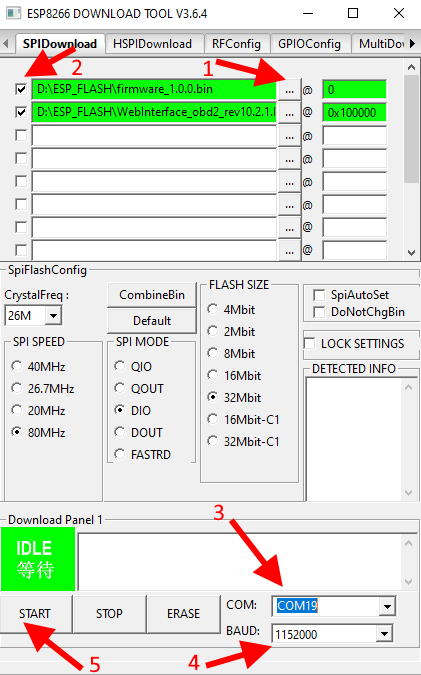The width and height of the screenshot is (421, 675).
Task: Enable the SpiAutoSet checkbox
Action: pos(319,295)
